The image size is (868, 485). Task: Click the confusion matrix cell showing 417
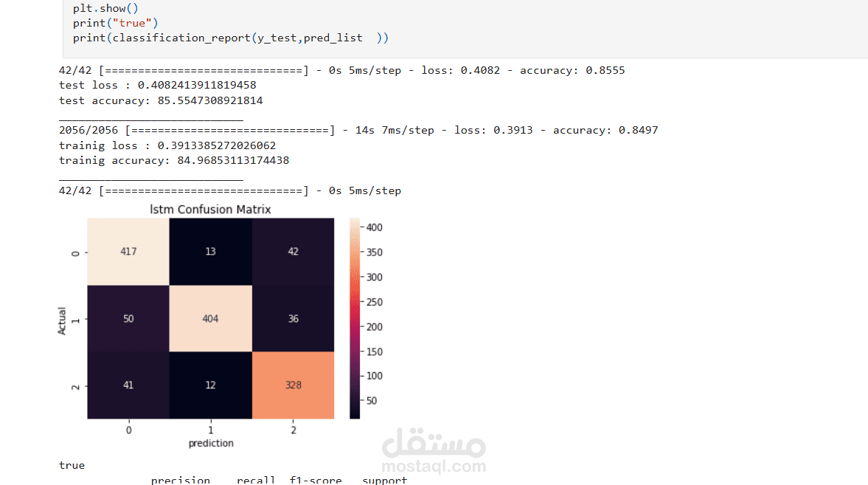[x=128, y=252]
